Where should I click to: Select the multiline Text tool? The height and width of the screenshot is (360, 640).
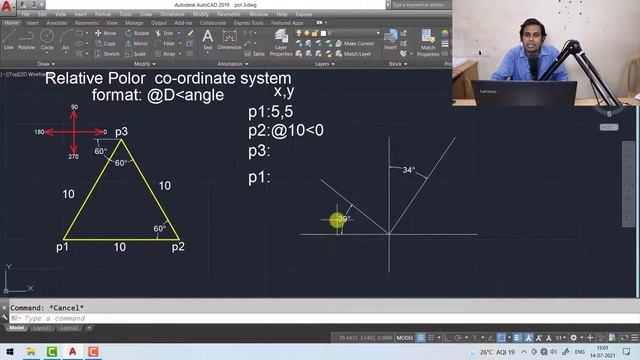(208, 40)
